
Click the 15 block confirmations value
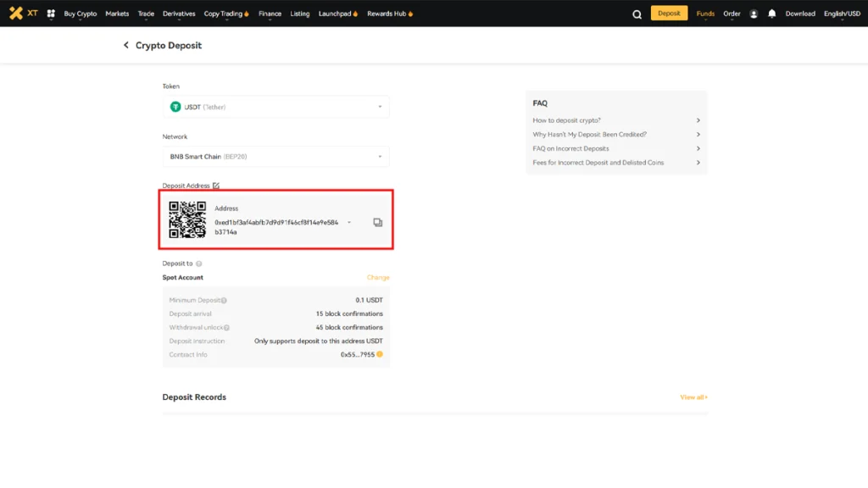349,313
